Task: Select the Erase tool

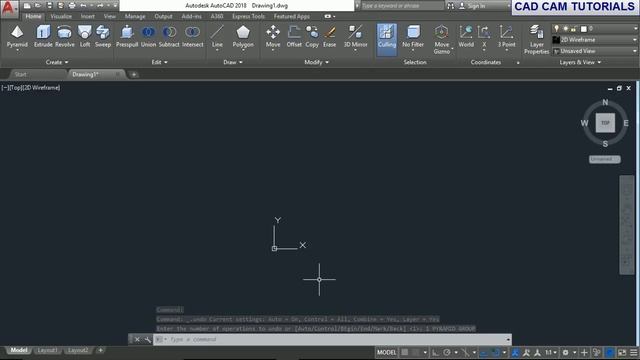Action: (329, 36)
